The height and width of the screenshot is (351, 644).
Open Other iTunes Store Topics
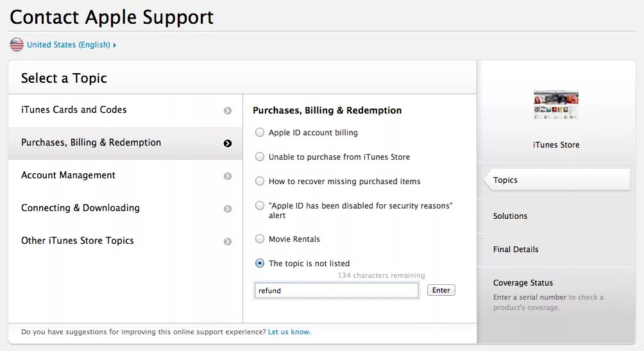point(125,241)
